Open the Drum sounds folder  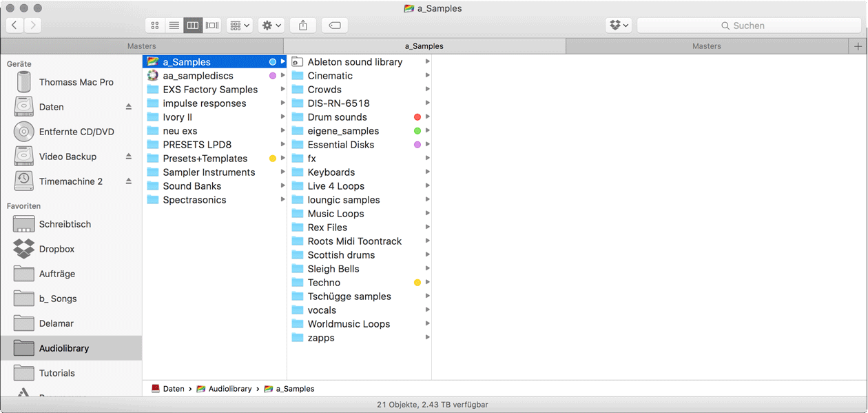click(360, 117)
